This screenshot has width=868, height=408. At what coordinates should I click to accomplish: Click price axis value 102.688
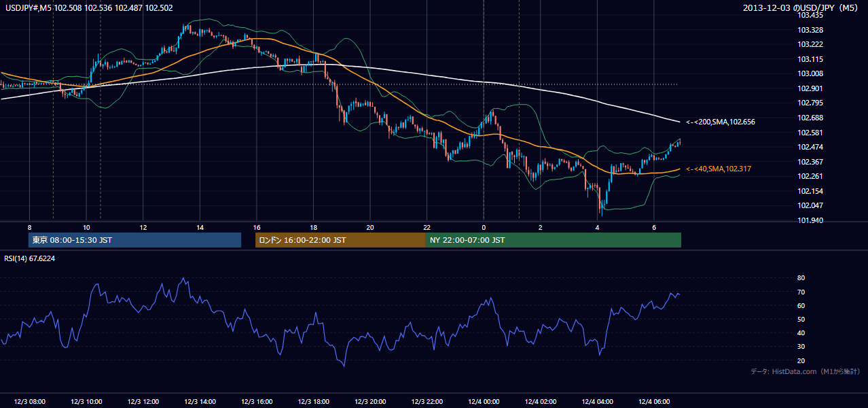click(x=810, y=118)
